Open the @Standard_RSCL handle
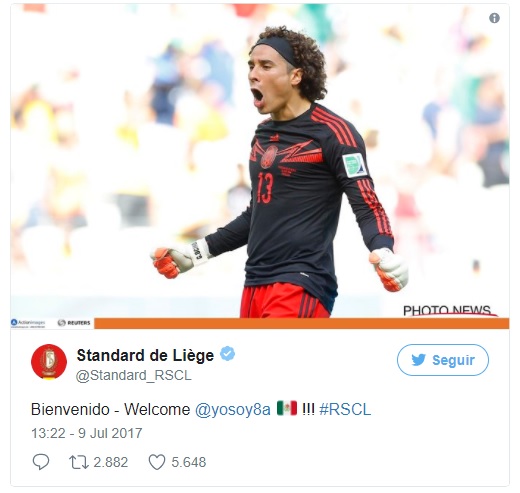 click(134, 375)
